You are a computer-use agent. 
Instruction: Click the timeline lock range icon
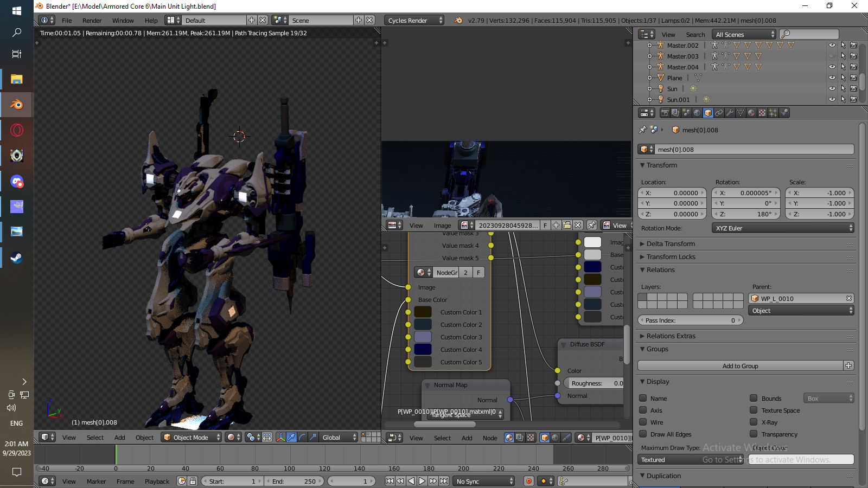(x=193, y=481)
